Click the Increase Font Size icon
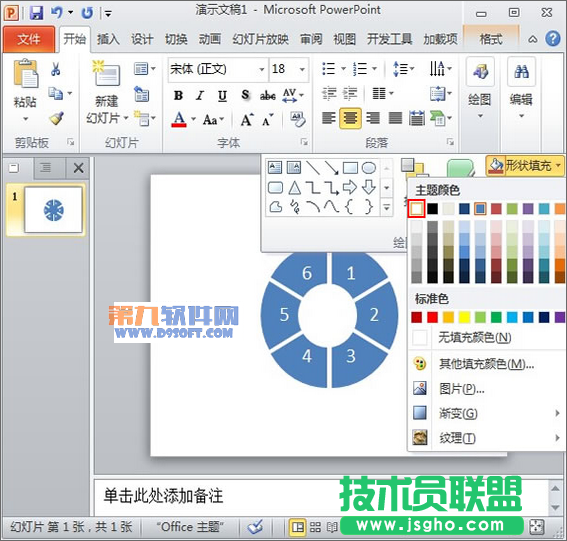The width and height of the screenshot is (567, 541). 247,119
